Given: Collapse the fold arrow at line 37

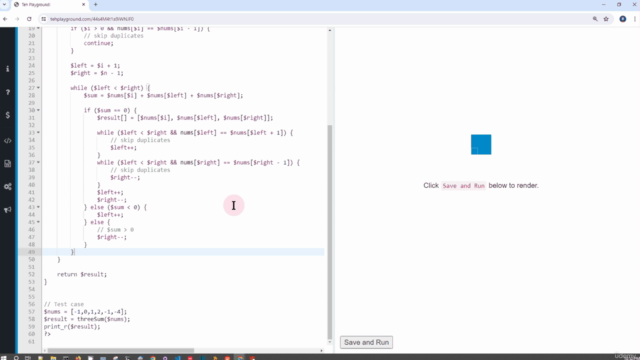Looking at the screenshot, I should [38, 162].
